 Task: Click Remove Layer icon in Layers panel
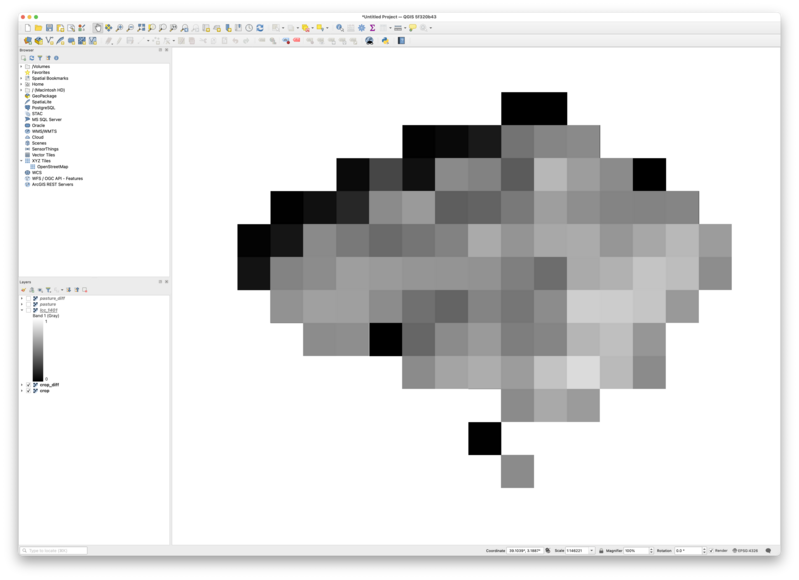click(x=85, y=289)
